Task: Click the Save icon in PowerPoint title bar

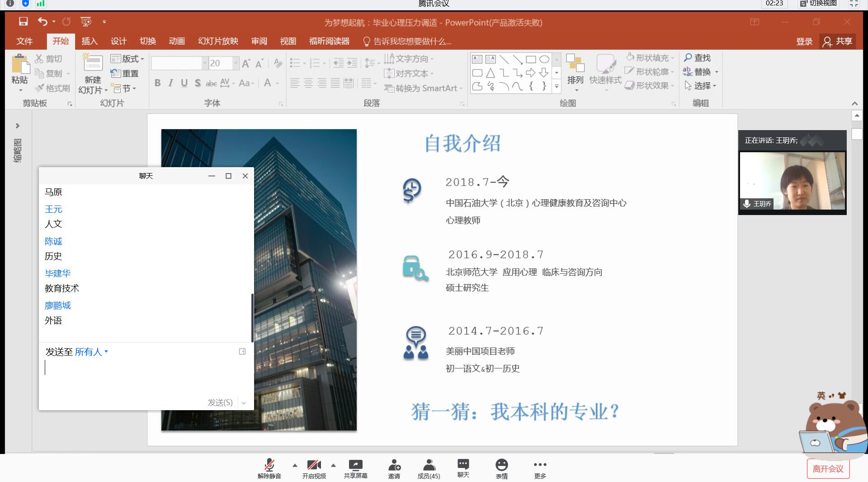Action: pos(23,22)
